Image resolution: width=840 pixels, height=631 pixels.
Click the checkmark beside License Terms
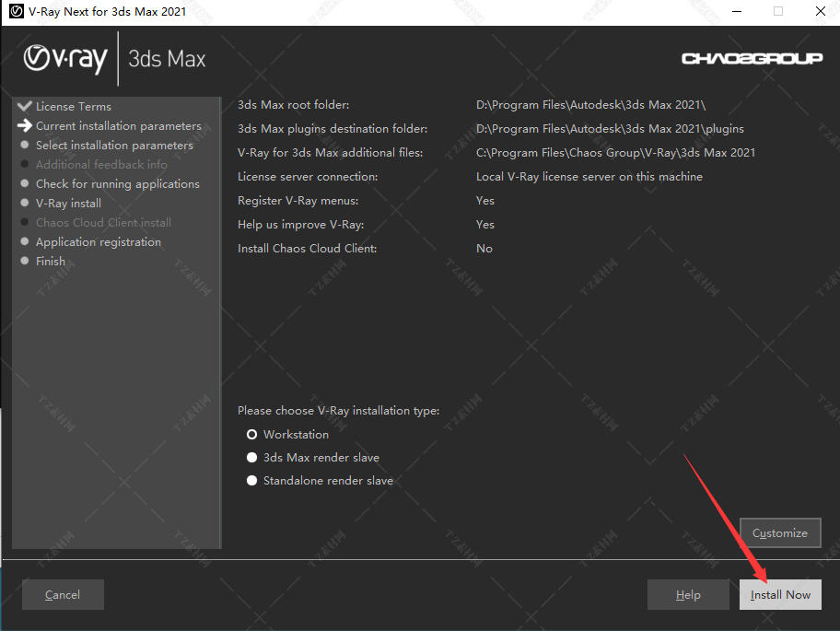coord(25,106)
